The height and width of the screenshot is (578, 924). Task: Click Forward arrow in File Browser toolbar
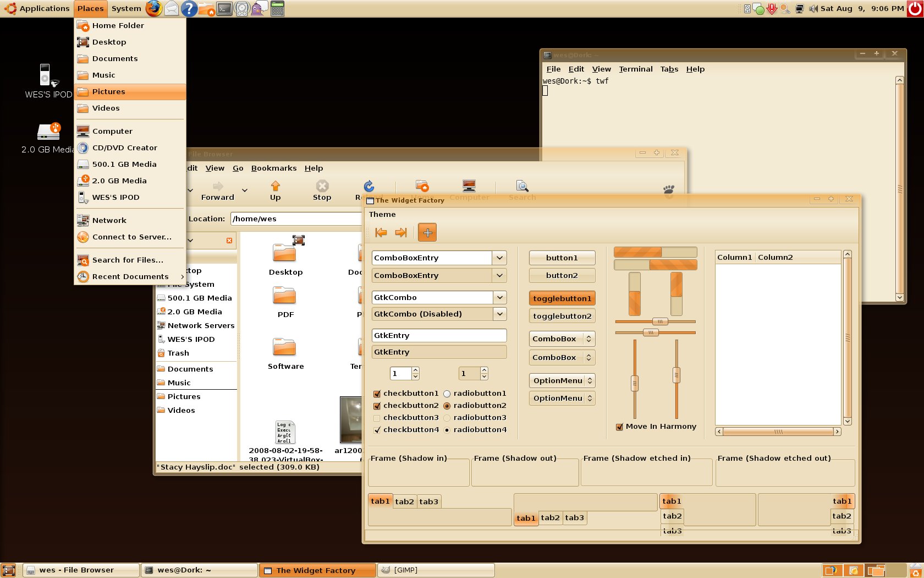[218, 190]
